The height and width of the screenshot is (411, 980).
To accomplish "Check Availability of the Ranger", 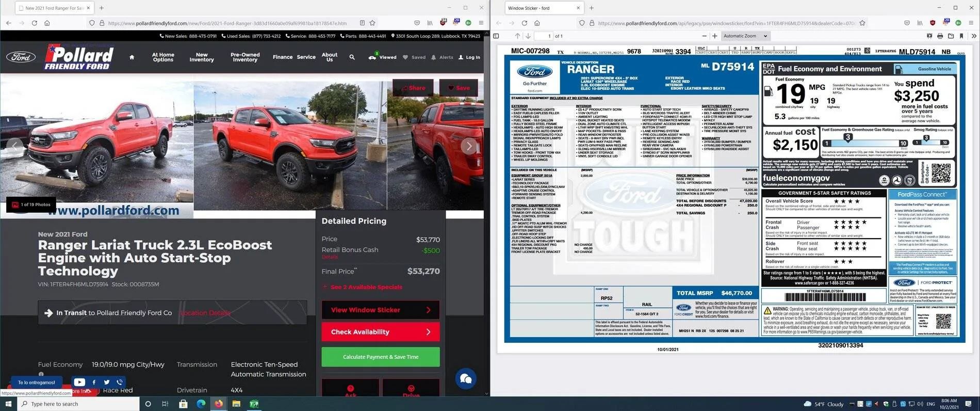I will click(381, 332).
